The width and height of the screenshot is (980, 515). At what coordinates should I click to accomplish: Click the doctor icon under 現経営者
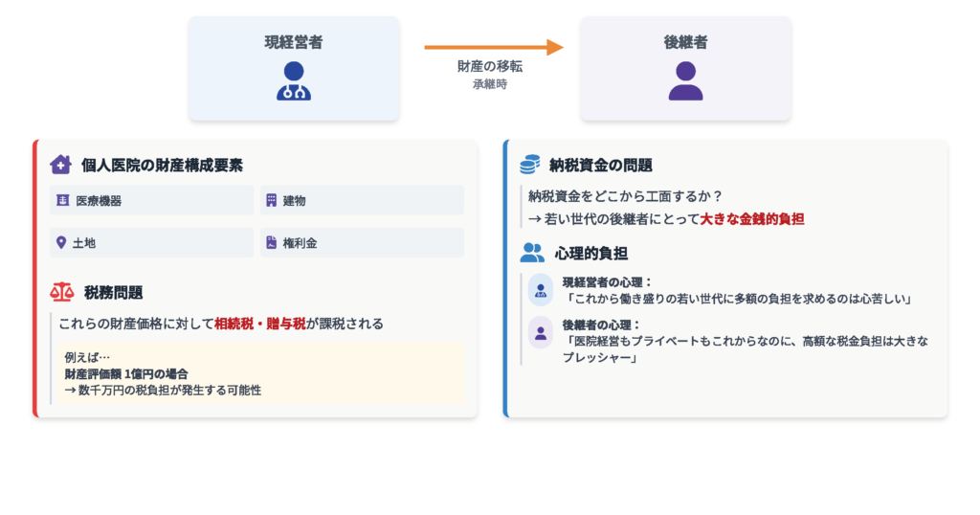[x=293, y=81]
